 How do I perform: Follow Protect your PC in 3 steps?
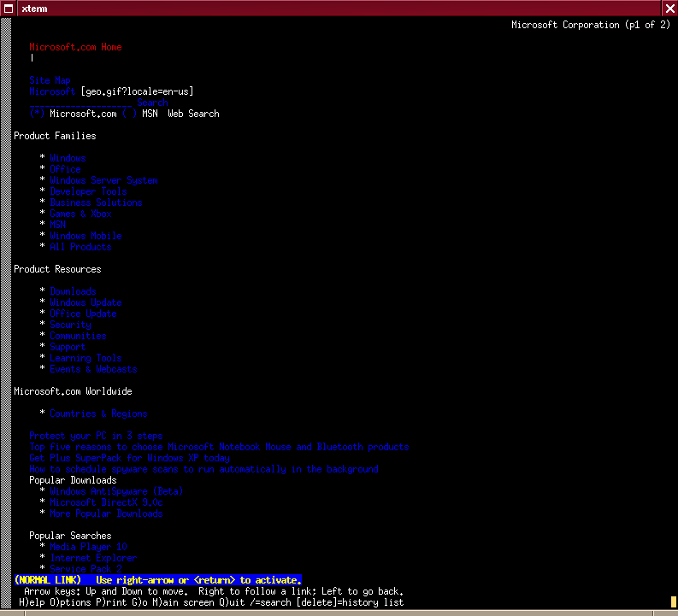[96, 436]
